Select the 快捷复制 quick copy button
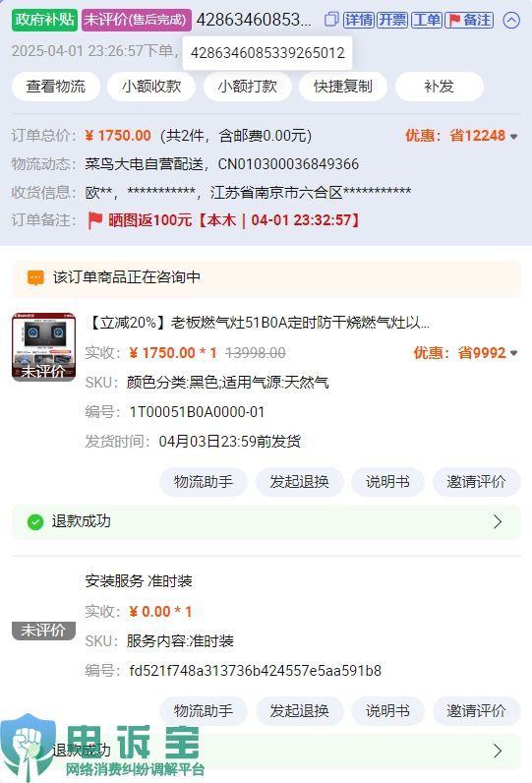 coord(343,87)
